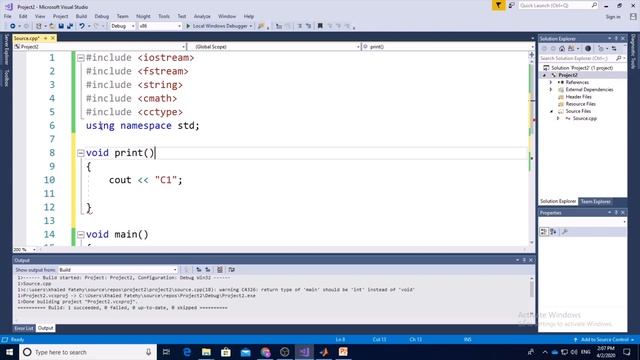Click the Undo arrow icon
The height and width of the screenshot is (360, 640).
click(x=82, y=26)
